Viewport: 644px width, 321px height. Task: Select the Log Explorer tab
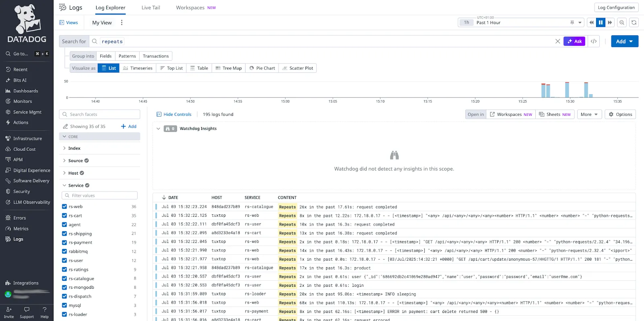click(x=110, y=8)
